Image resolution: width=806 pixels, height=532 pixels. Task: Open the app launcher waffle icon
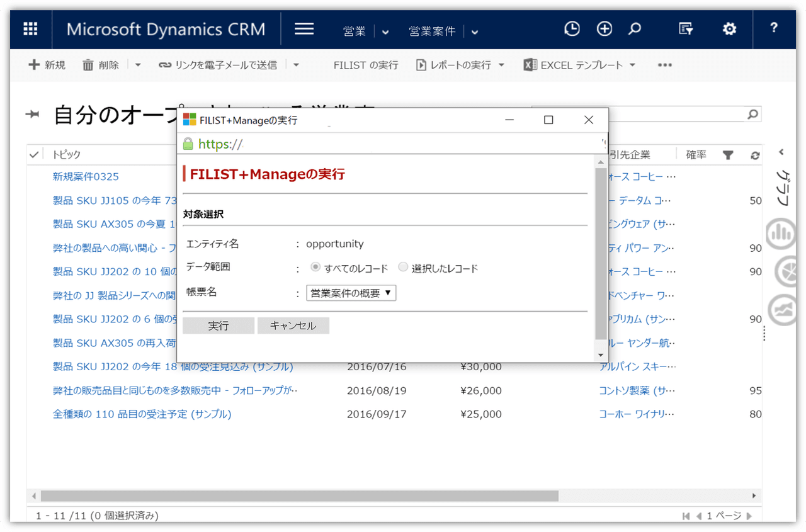click(30, 29)
